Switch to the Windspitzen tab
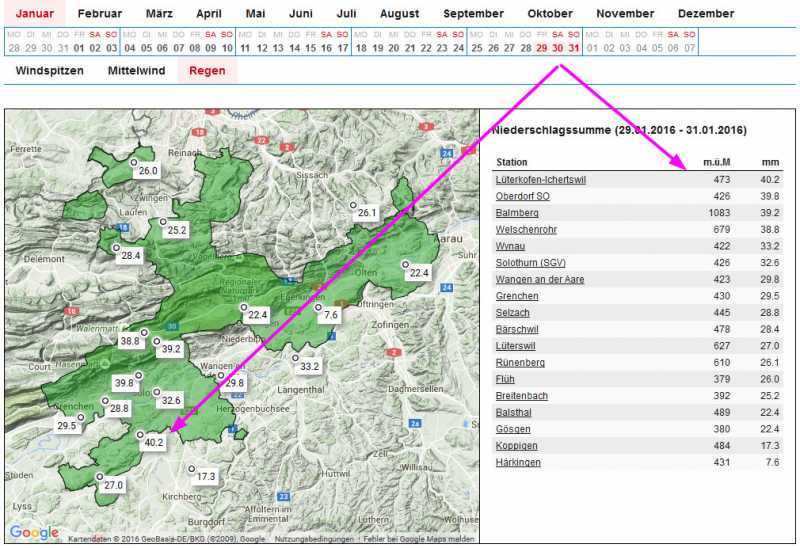The image size is (800, 548). [50, 71]
